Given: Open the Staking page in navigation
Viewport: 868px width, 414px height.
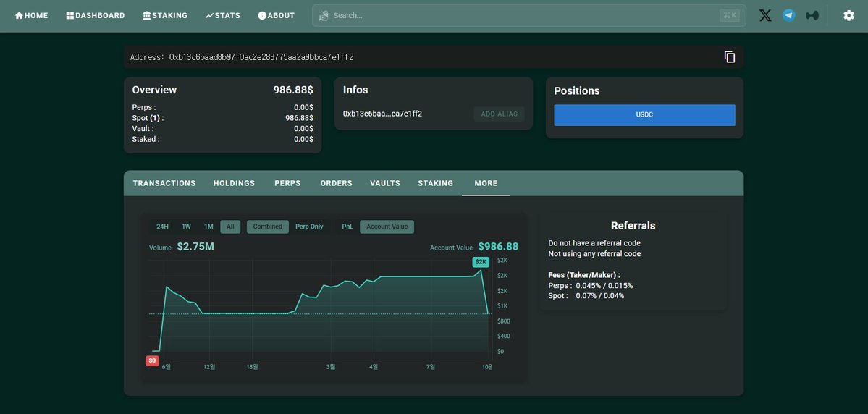Looking at the screenshot, I should 165,15.
